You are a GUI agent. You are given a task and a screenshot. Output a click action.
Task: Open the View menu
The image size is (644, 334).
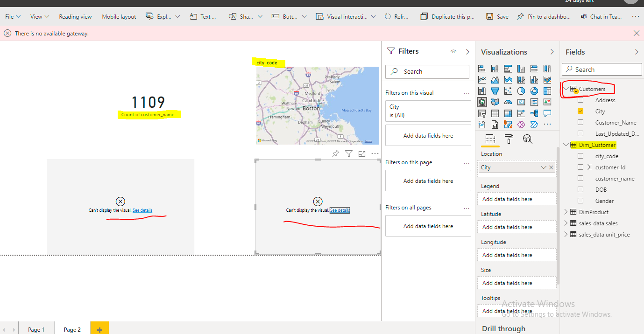point(40,16)
